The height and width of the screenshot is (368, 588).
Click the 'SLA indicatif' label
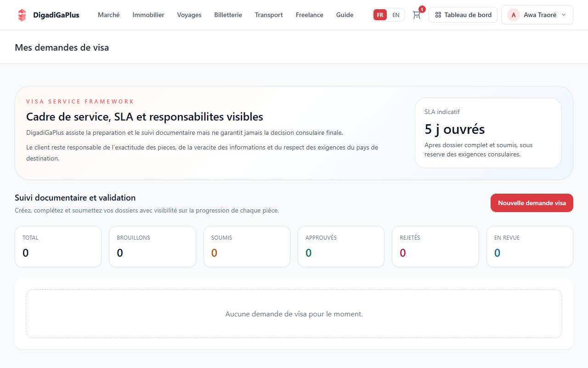pyautogui.click(x=442, y=112)
